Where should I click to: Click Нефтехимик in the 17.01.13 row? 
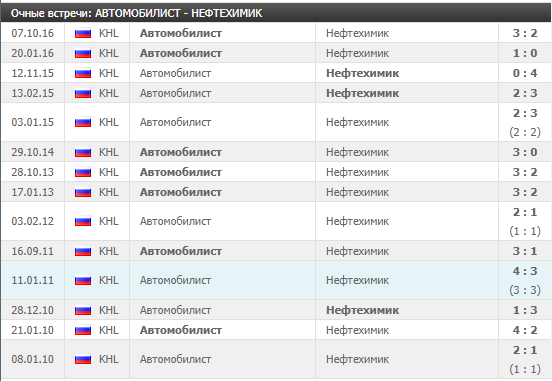(x=357, y=192)
